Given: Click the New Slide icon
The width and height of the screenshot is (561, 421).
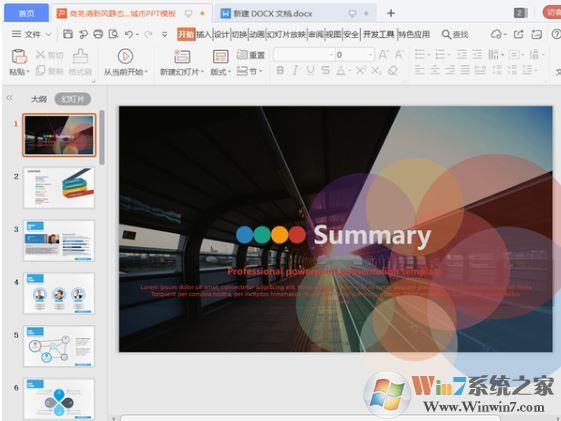Looking at the screenshot, I should (x=182, y=57).
